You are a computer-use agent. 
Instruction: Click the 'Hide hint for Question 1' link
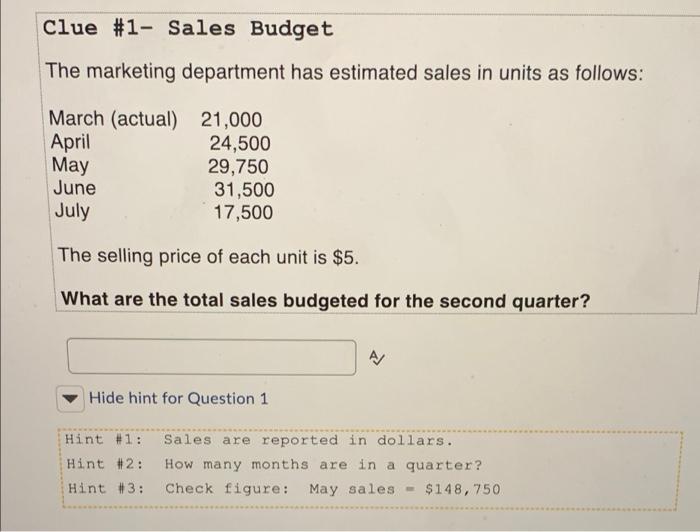(179, 398)
